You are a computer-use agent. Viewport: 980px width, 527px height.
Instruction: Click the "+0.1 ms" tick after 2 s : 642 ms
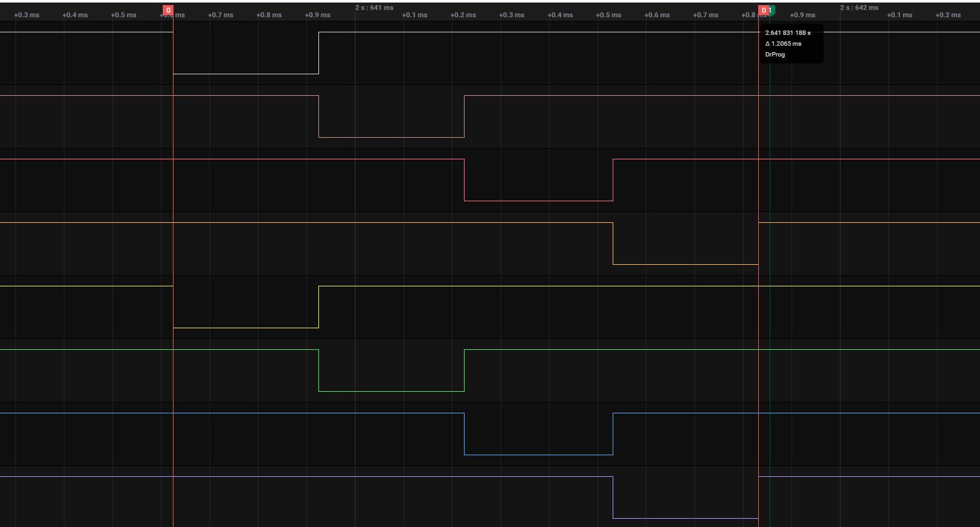899,15
